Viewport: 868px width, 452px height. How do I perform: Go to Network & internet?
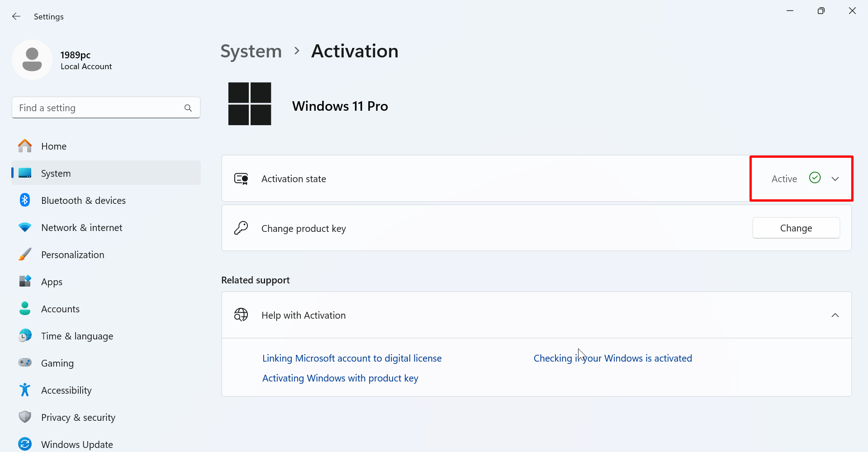[x=106, y=227]
